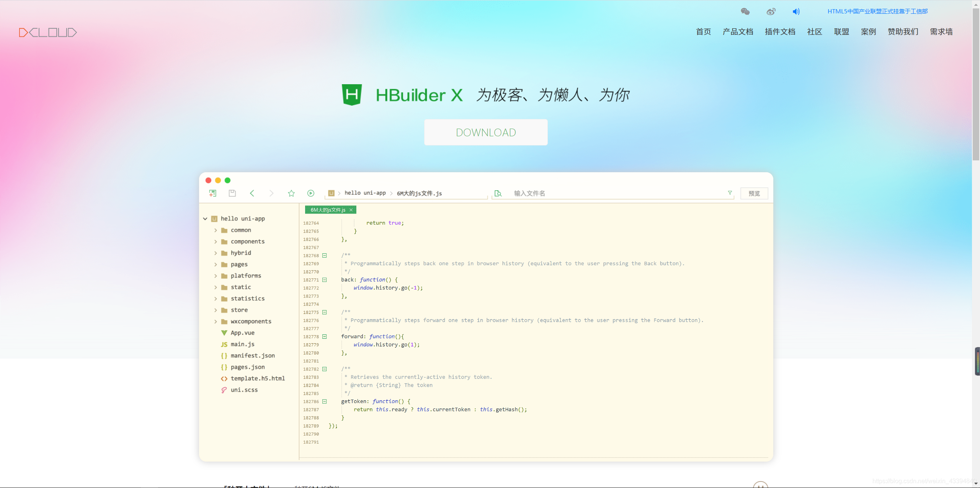
Task: Click line number 182764
Action: click(311, 223)
